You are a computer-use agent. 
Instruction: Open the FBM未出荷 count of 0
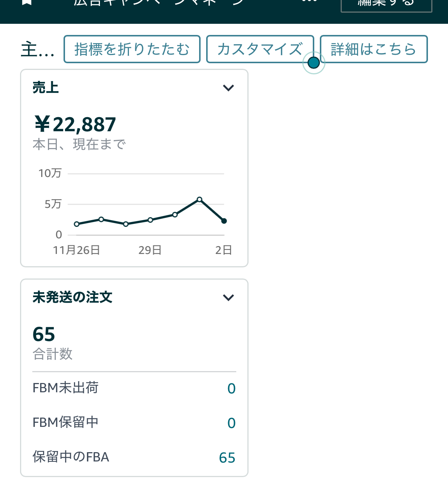coord(231,389)
